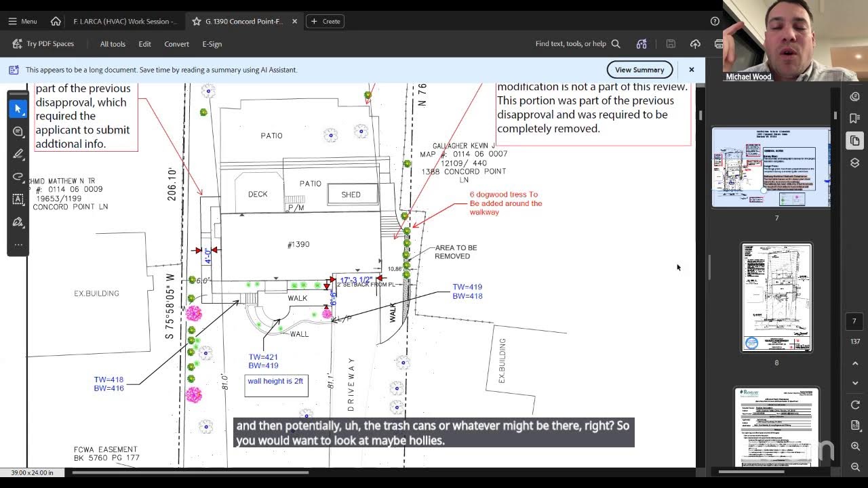Click the current page number box 7
This screenshot has height=488, width=868.
point(854,321)
